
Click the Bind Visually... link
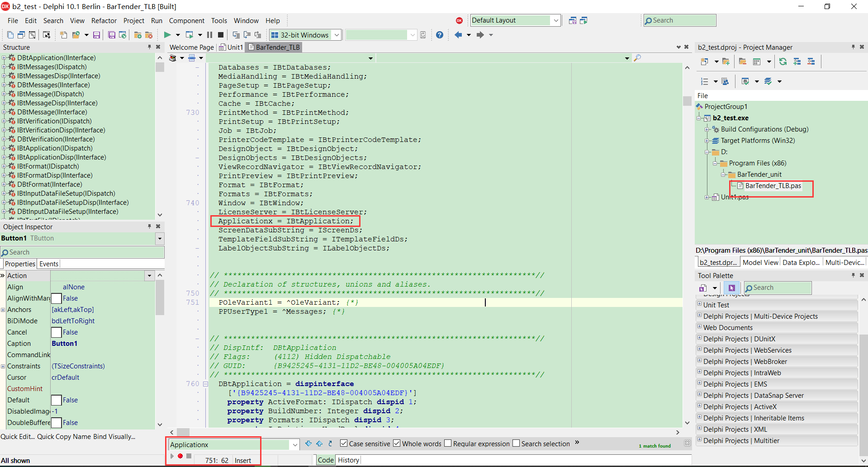pos(113,437)
